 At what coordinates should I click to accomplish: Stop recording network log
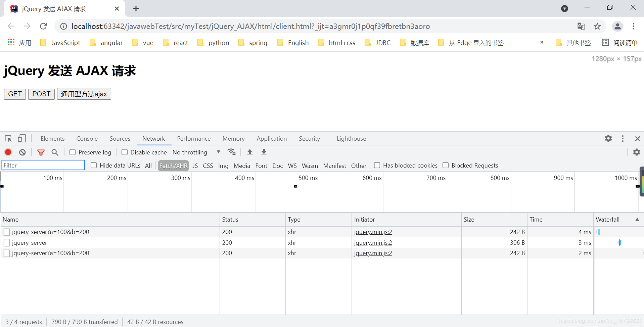[x=8, y=152]
